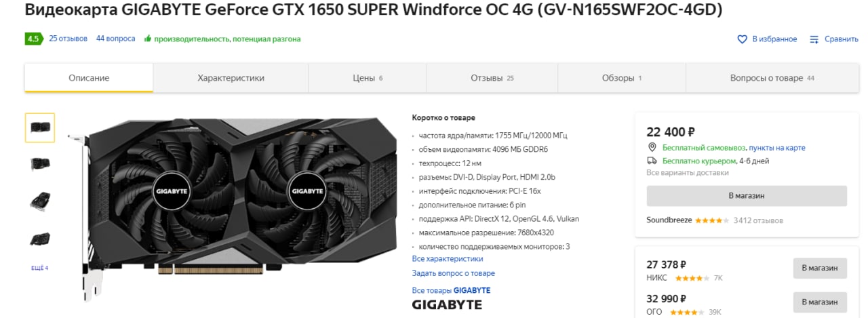
Task: Select the second graphics card thumbnail
Action: 40,163
